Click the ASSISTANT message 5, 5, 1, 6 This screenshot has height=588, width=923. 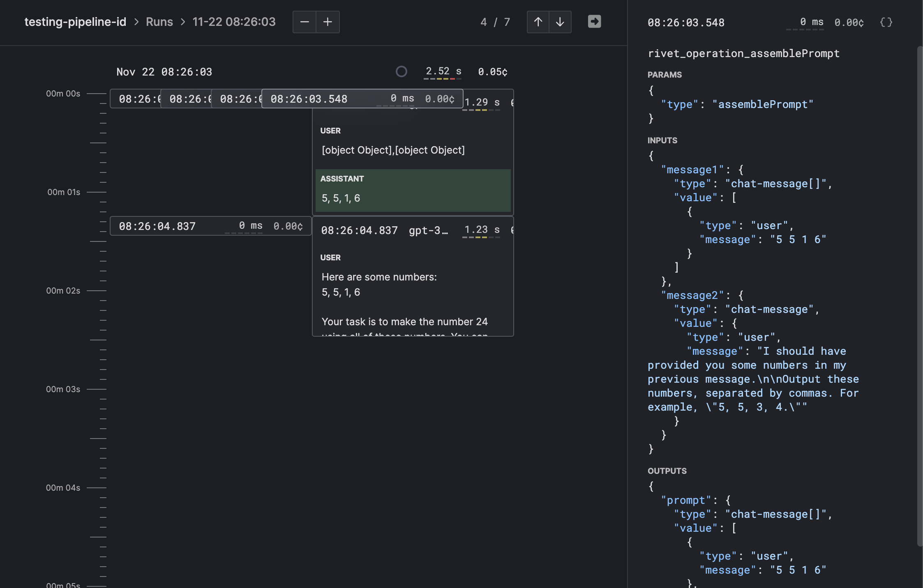(x=413, y=191)
